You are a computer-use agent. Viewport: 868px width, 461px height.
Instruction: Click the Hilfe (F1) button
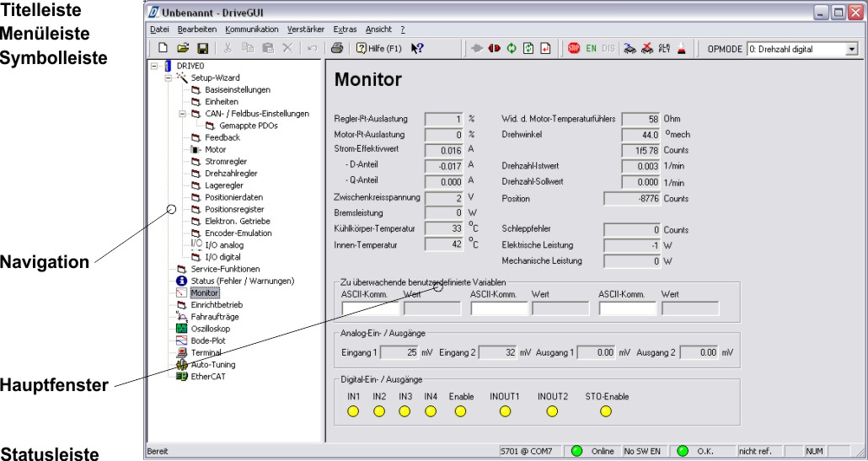378,49
